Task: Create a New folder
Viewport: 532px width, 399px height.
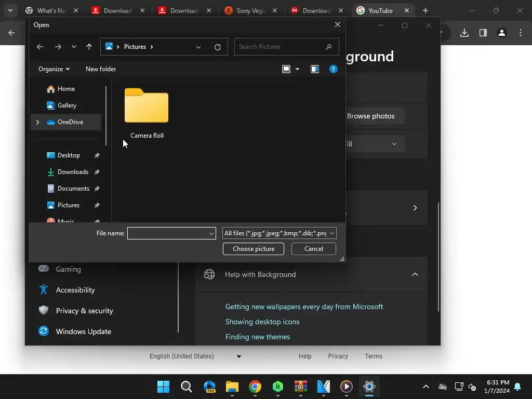Action: point(101,69)
